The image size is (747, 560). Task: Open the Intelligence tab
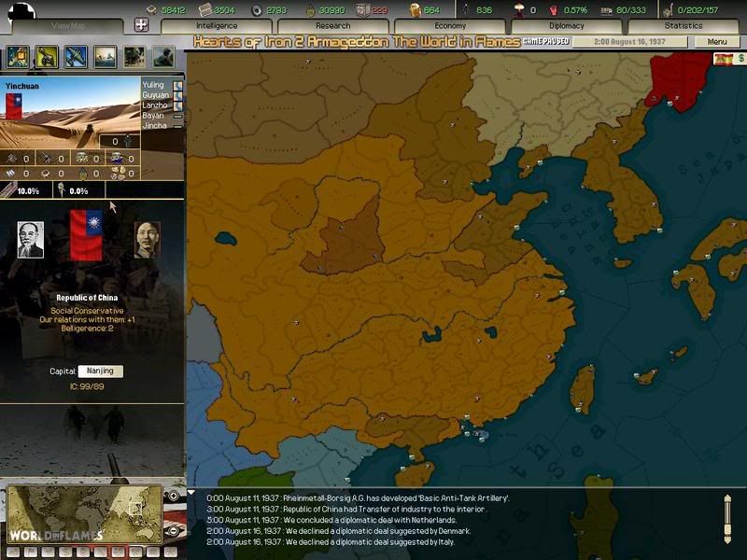pyautogui.click(x=217, y=26)
